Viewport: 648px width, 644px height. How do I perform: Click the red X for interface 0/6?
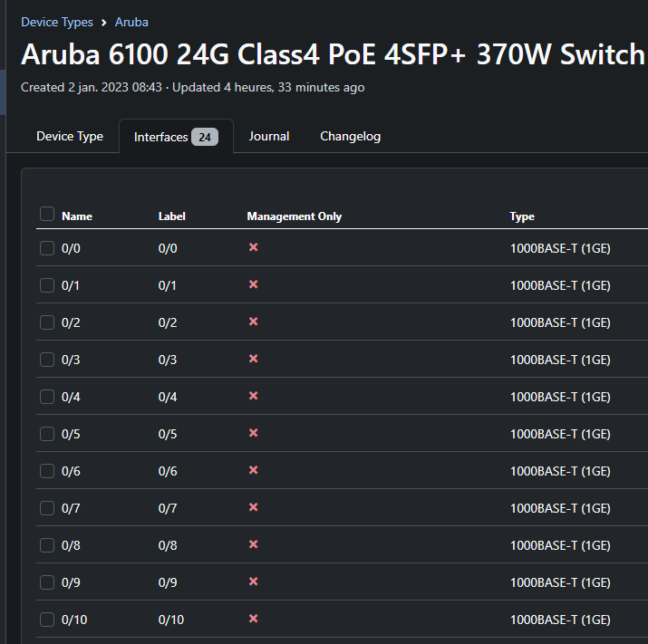(254, 470)
